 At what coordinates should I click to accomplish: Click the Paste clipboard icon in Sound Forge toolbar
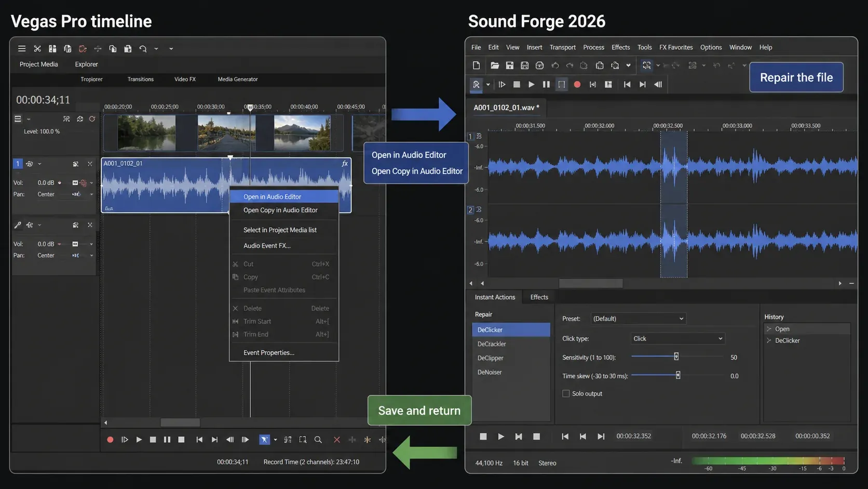pyautogui.click(x=600, y=65)
